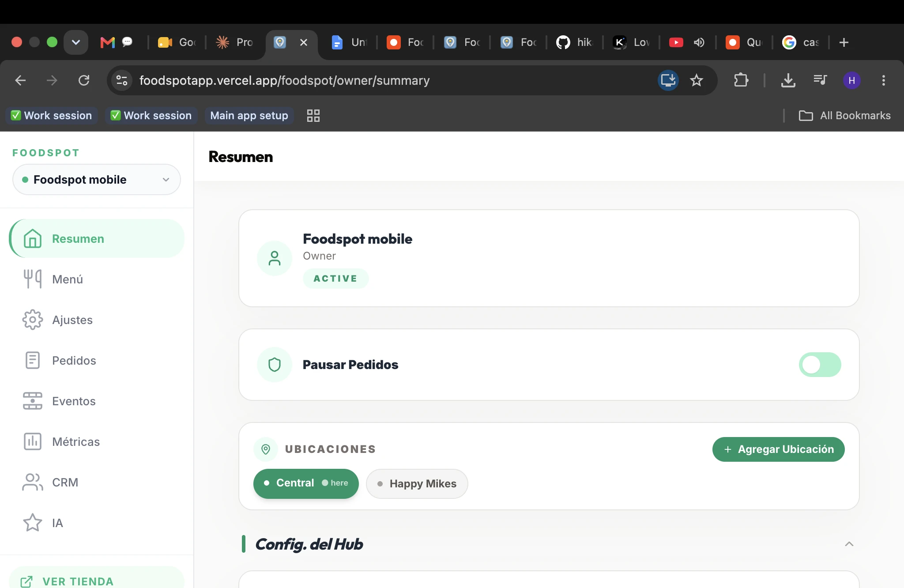This screenshot has width=904, height=588.
Task: Switch to the Google search tab
Action: [x=800, y=42]
